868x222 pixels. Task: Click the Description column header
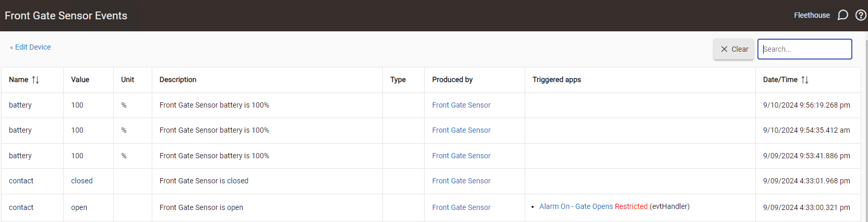[178, 79]
